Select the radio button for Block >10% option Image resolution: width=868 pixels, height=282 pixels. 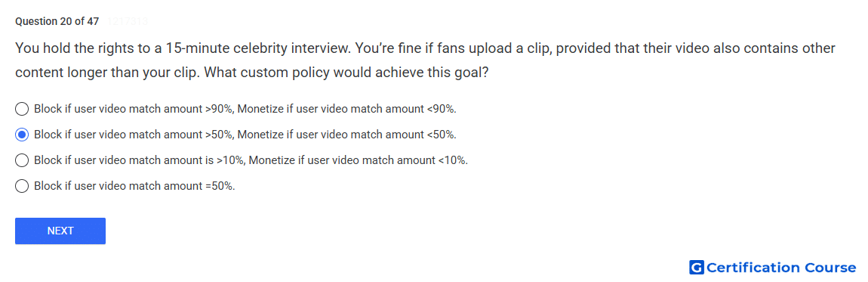tap(22, 161)
